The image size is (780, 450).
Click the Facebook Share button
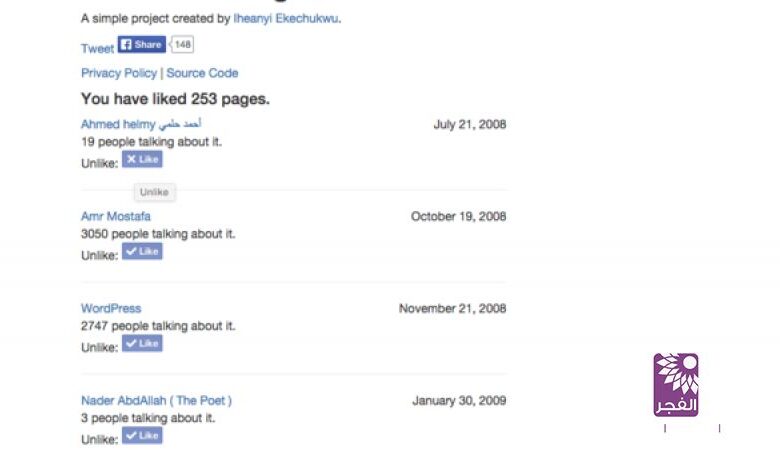coord(141,45)
